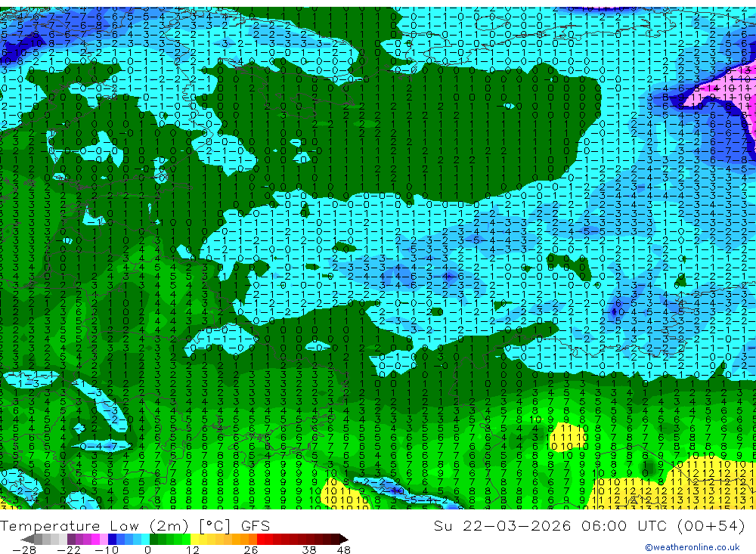Click the '26' legend scale value
Screen dimensions: 756x554
point(251,550)
